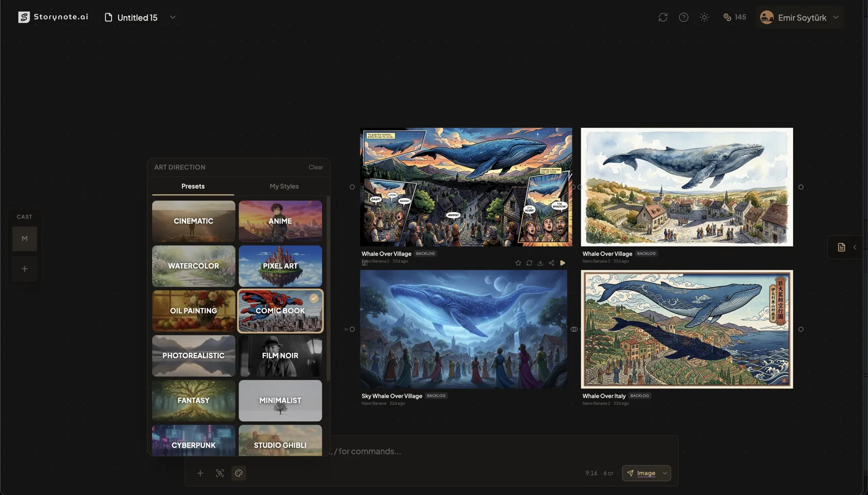Enable the Film Noir style preset
The image size is (868, 495).
point(280,356)
